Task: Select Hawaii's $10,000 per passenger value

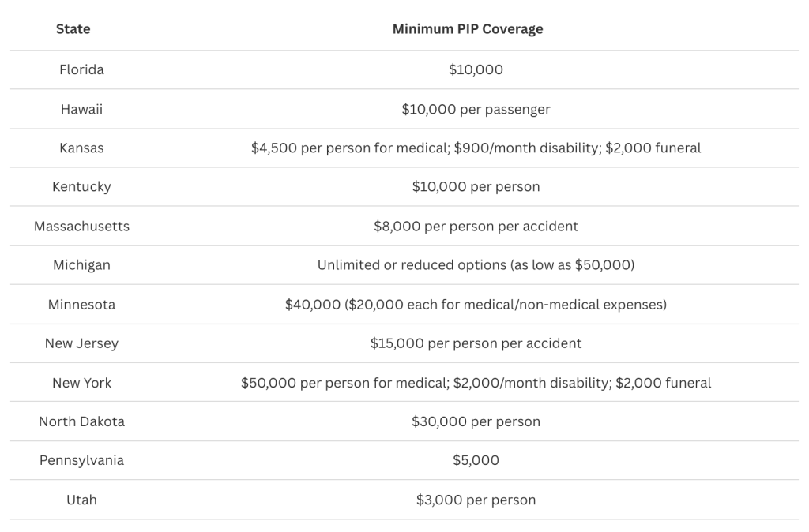Action: click(476, 109)
